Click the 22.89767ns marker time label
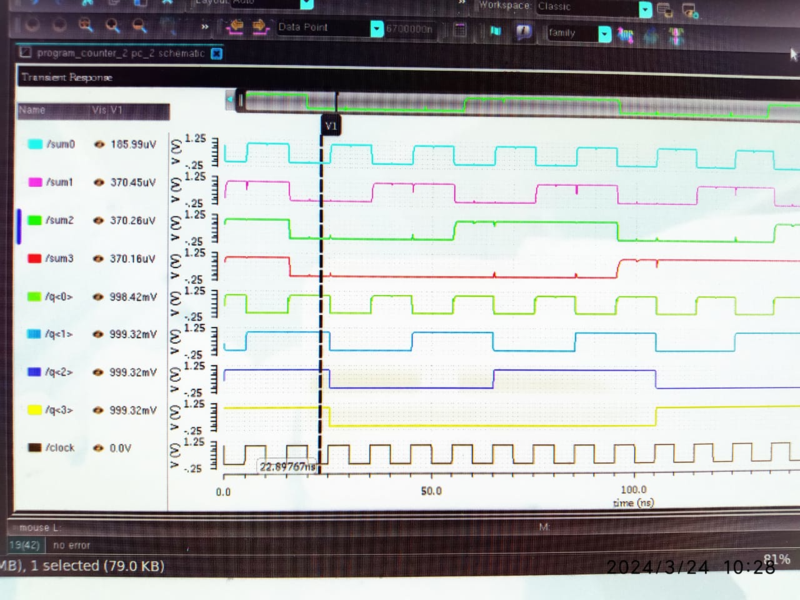 (x=288, y=467)
